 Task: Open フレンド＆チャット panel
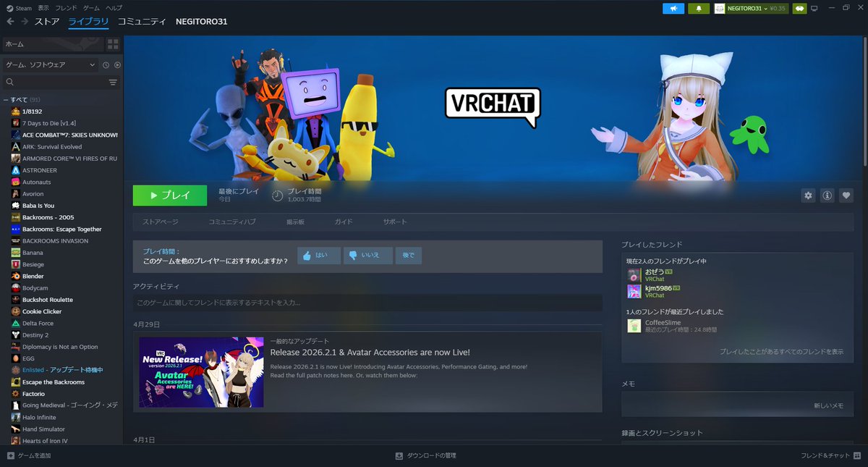tap(832, 455)
